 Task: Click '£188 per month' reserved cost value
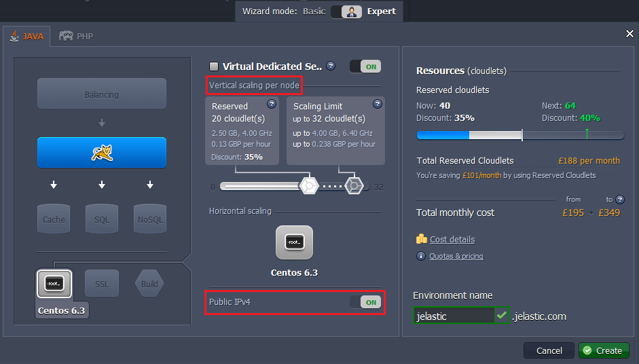click(589, 160)
